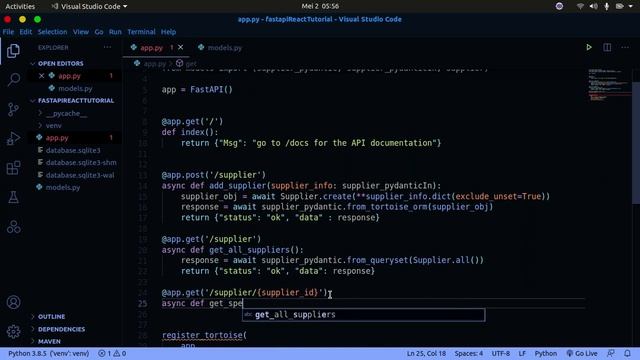The image size is (640, 360).
Task: Open the Extensions view
Action: pyautogui.click(x=13, y=168)
